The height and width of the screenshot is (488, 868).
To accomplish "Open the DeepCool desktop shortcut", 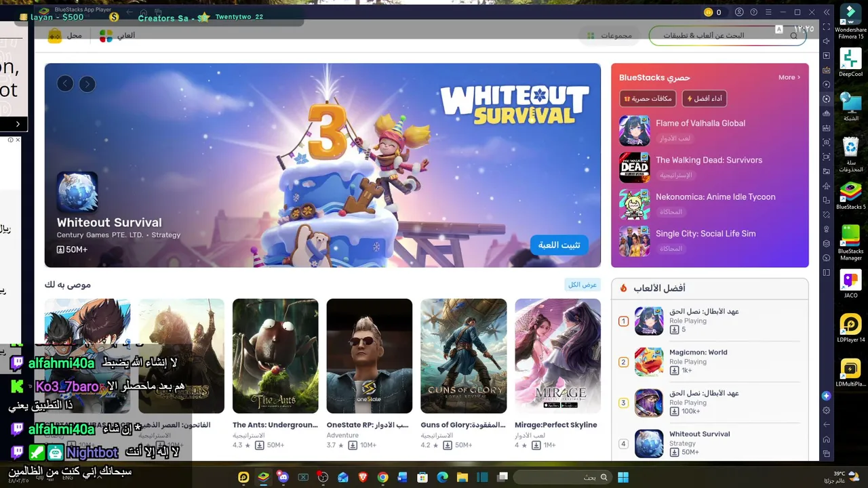I will pyautogui.click(x=850, y=63).
